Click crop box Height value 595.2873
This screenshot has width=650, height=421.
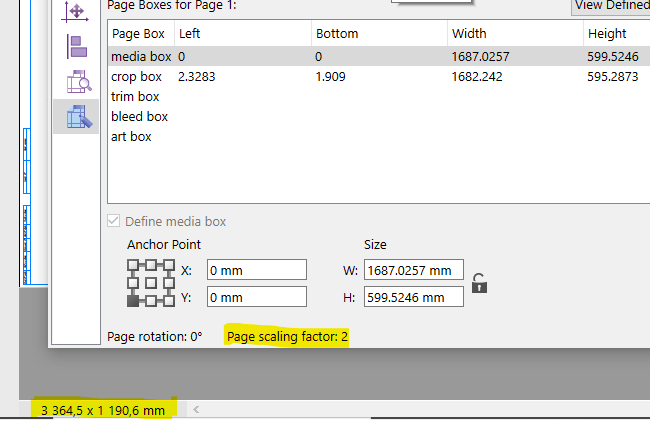pyautogui.click(x=613, y=77)
